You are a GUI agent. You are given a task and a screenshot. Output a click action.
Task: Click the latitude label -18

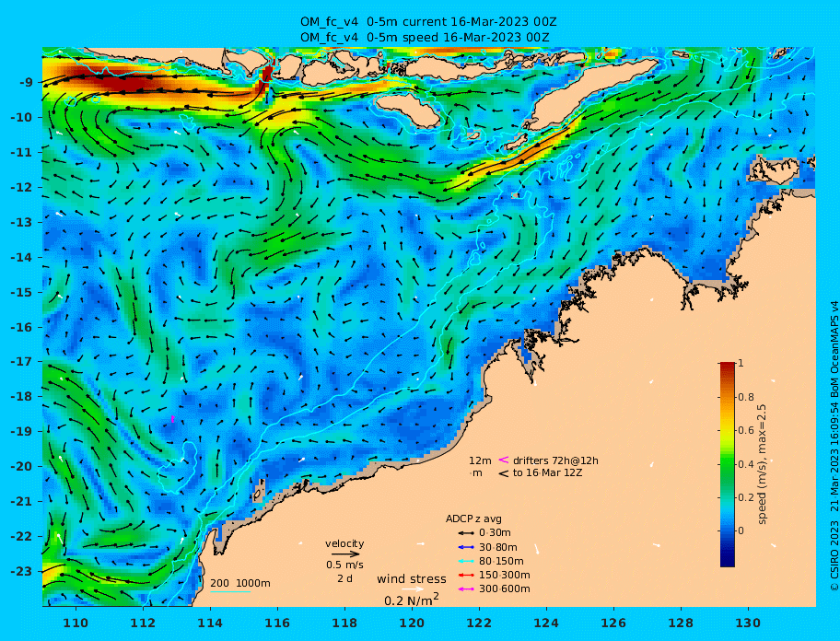23,397
